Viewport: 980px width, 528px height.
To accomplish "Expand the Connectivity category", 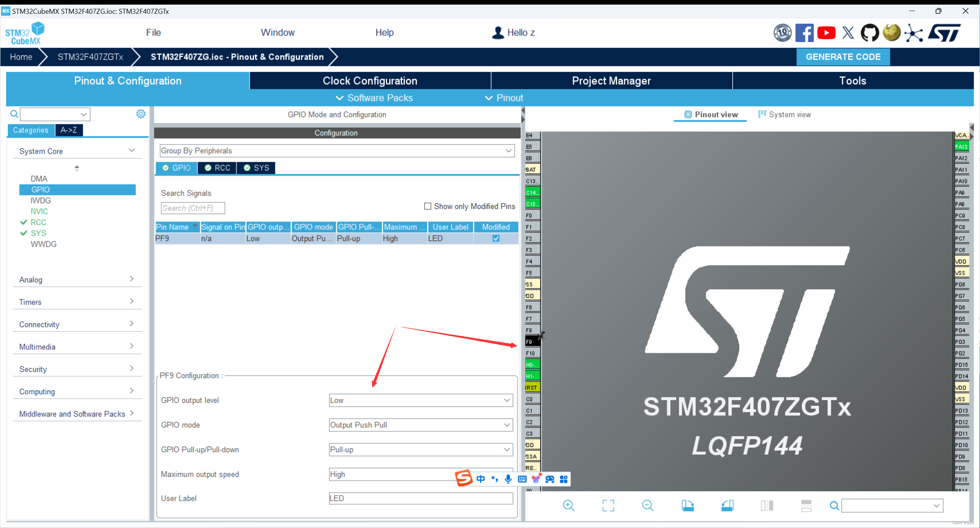I will (x=77, y=324).
